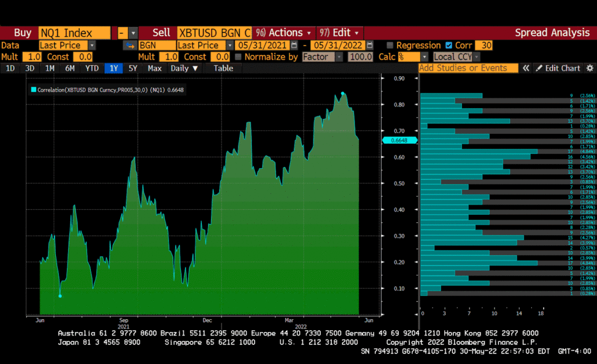Expand the Buy Last Price dropdown
This screenshot has height=364, width=597.
click(x=92, y=45)
